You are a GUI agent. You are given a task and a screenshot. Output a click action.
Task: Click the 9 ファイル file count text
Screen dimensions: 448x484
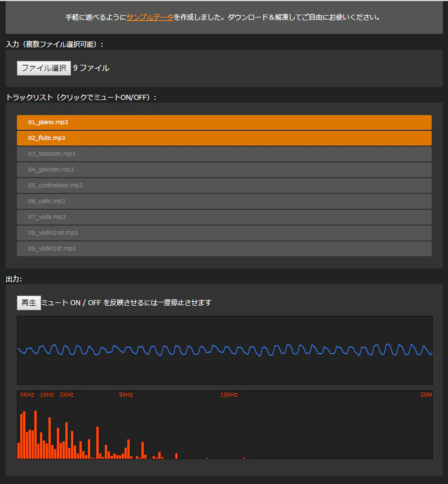91,68
